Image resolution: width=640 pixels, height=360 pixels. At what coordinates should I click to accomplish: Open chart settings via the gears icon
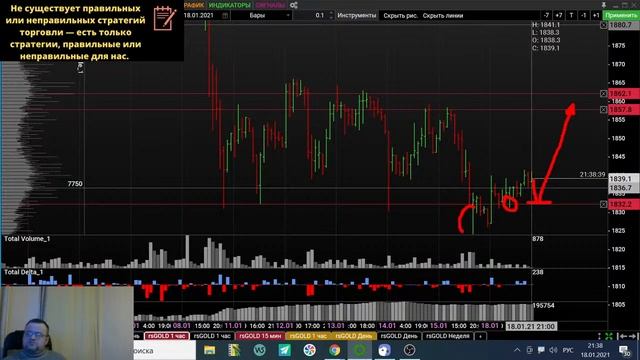[x=294, y=5]
